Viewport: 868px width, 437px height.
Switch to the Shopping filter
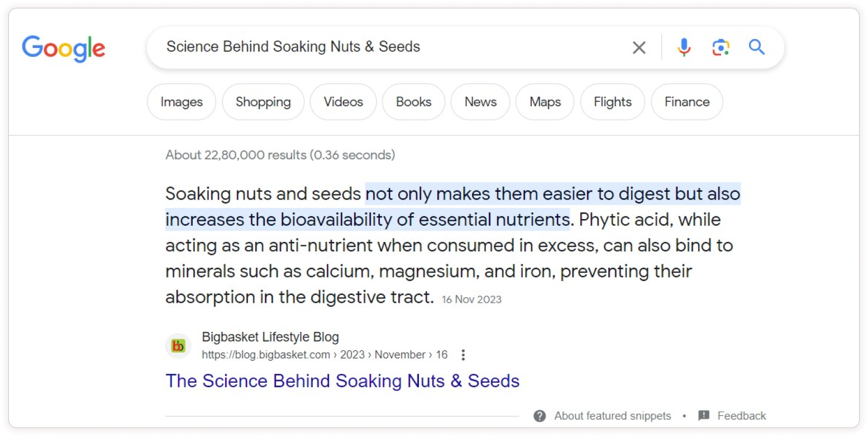(263, 102)
